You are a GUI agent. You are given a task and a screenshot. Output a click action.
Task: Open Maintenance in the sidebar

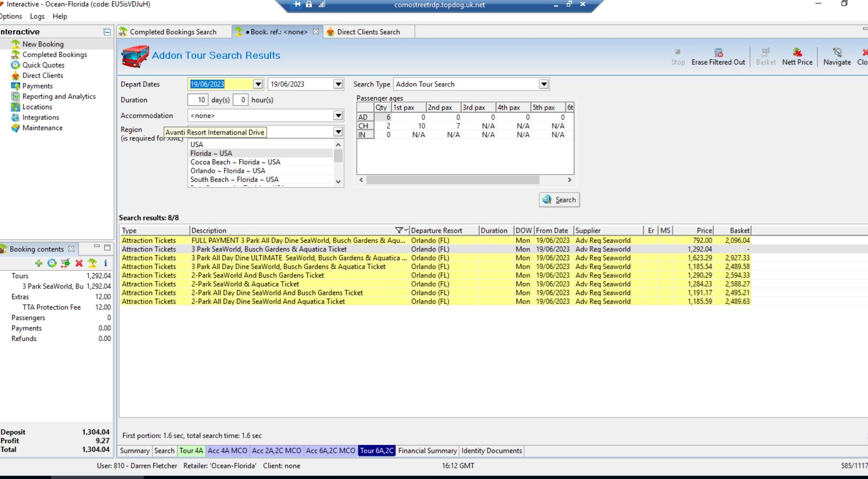(42, 128)
